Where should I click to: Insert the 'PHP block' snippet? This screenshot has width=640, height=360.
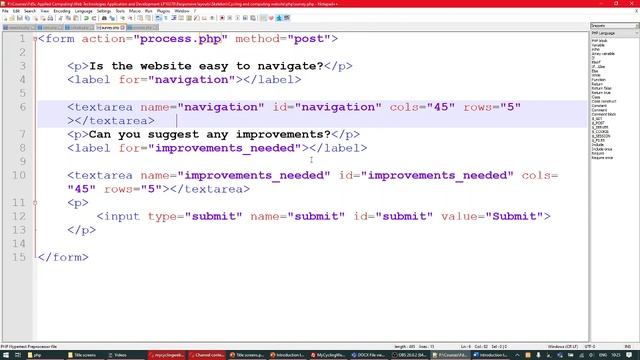pyautogui.click(x=599, y=41)
